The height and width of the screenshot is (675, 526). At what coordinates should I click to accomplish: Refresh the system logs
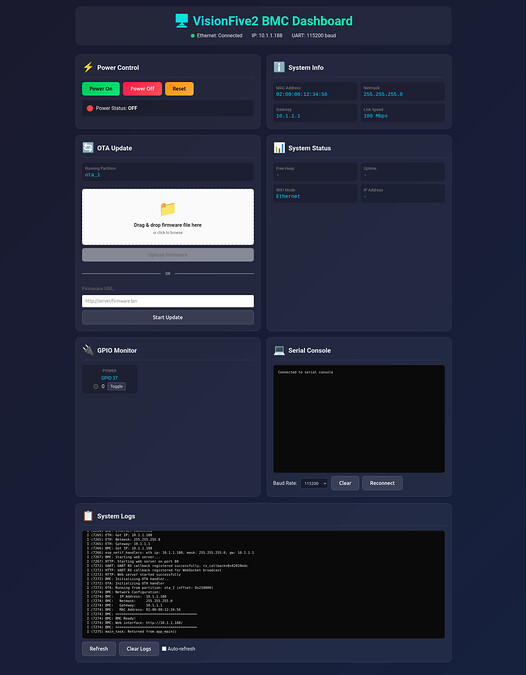click(99, 649)
